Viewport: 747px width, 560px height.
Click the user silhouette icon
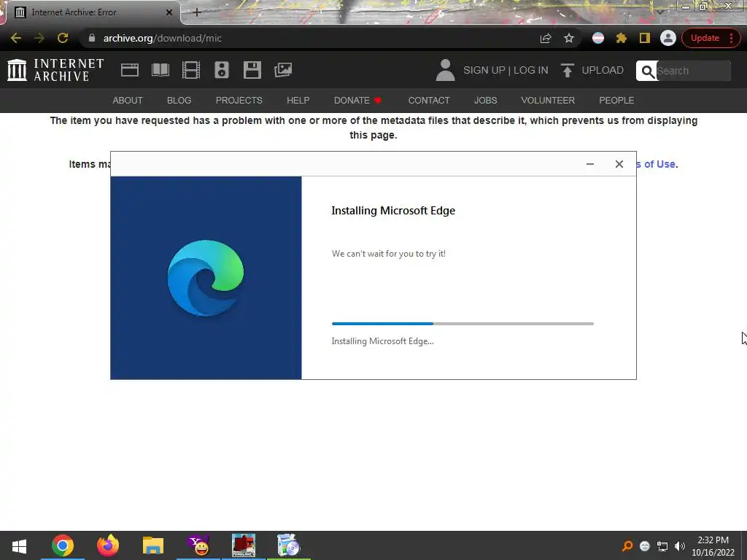(x=446, y=70)
